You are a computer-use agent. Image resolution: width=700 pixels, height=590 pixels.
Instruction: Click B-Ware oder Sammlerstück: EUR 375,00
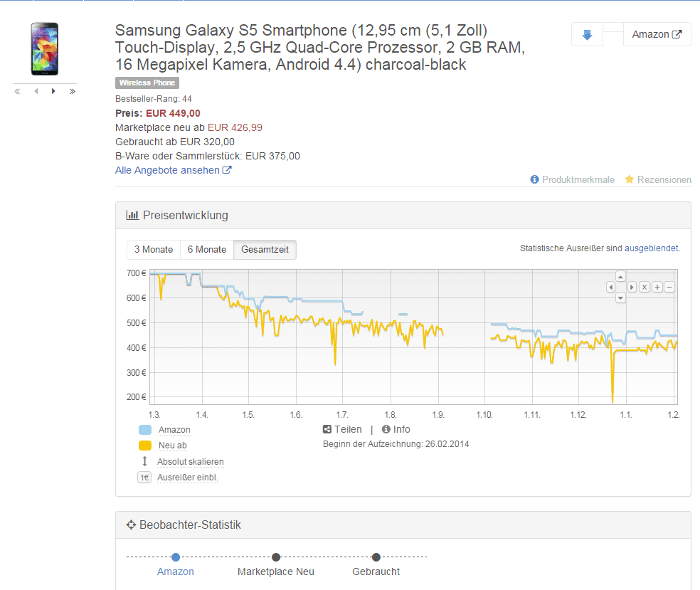(208, 157)
